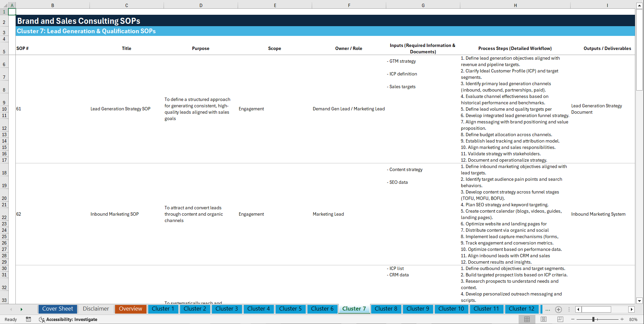
Task: Click the horizontal scrollbar thumb
Action: coord(596,309)
